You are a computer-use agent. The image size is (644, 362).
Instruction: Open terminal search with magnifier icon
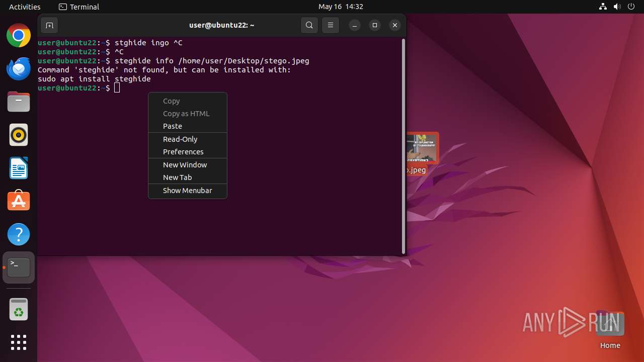309,25
